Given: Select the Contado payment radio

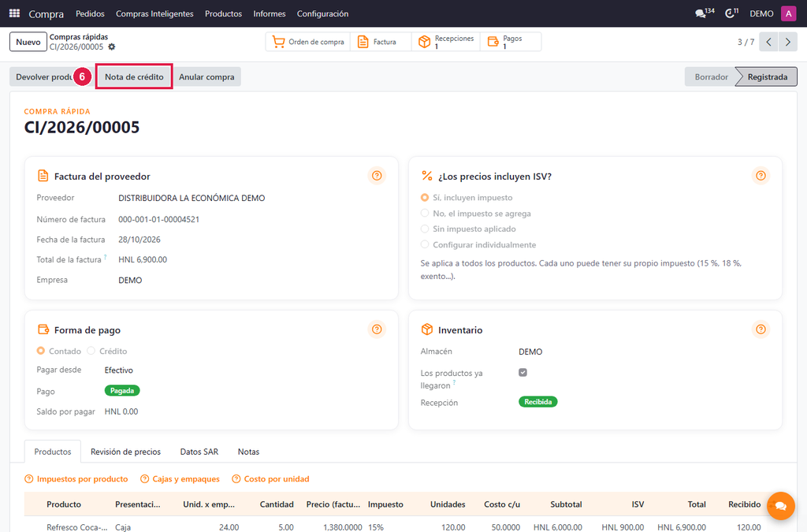Looking at the screenshot, I should pos(41,351).
